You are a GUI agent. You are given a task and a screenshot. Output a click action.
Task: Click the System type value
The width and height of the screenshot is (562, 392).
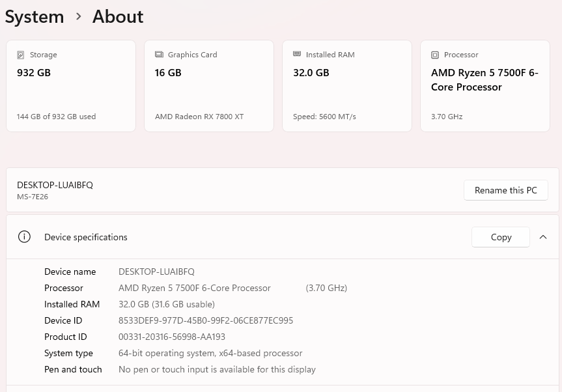tap(210, 353)
